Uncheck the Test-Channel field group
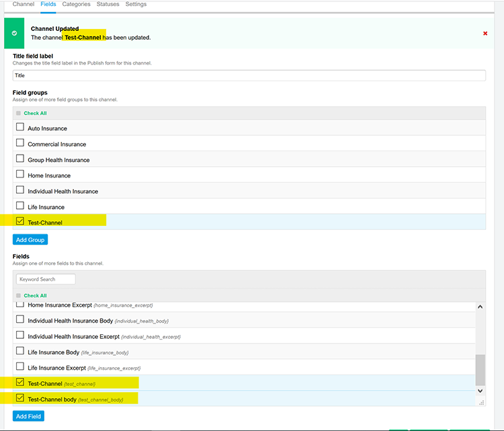Screen dimensions: 504x431 (20, 221)
